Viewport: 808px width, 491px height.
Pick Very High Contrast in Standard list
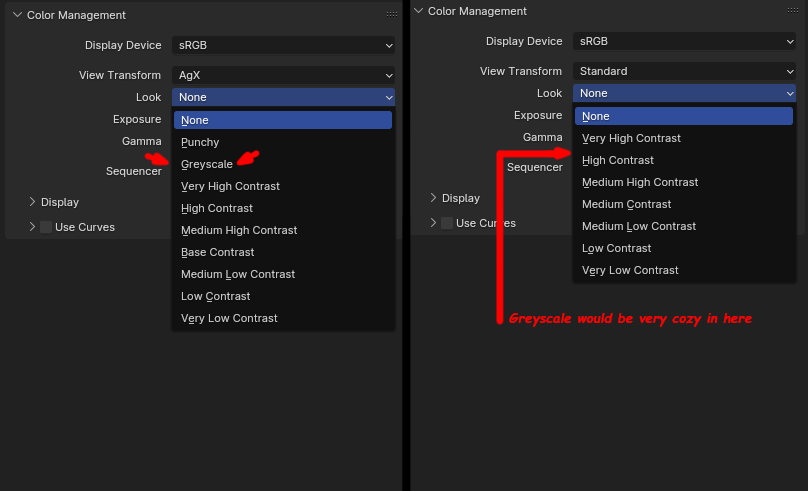684,138
